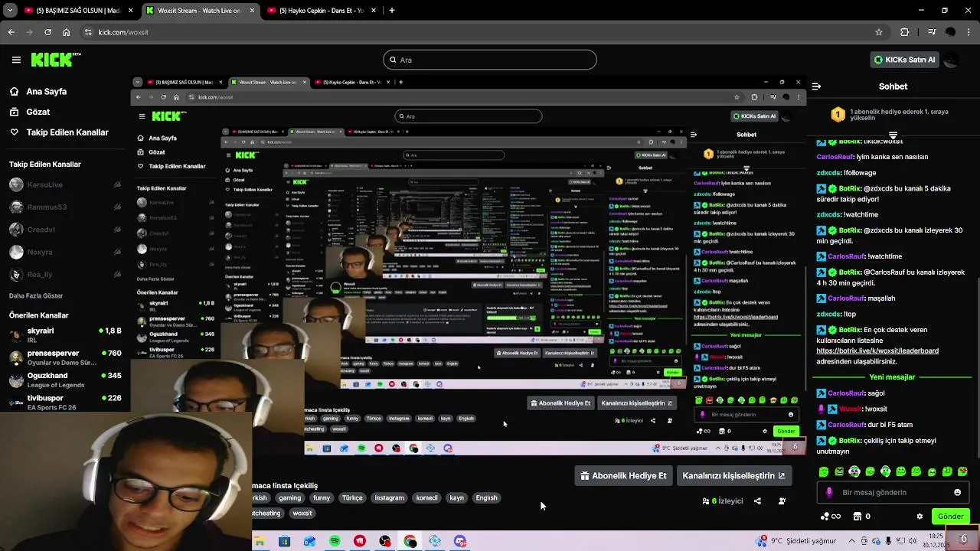Click the first green emote in outermost emote row
Image resolution: width=980 pixels, height=551 pixels.
(824, 471)
